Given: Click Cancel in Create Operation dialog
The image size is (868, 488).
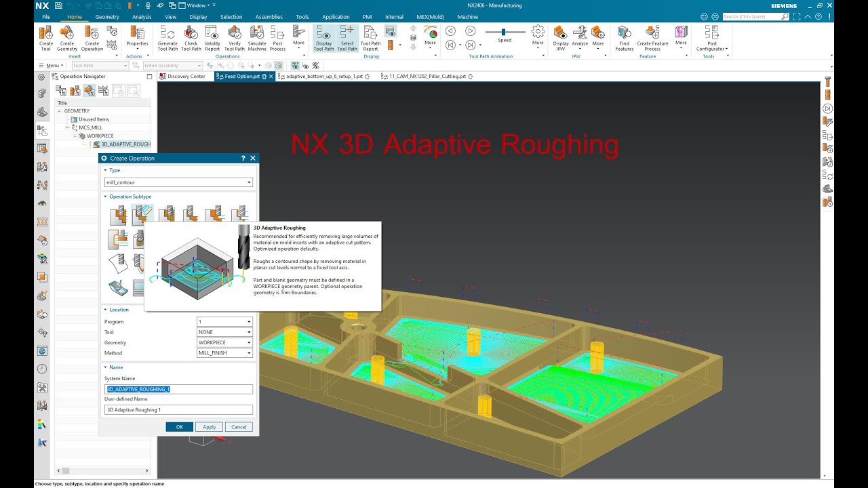Looking at the screenshot, I should coord(239,427).
